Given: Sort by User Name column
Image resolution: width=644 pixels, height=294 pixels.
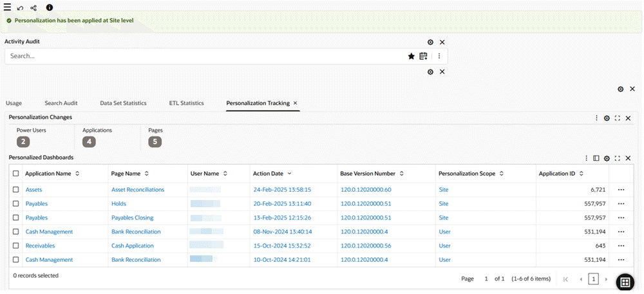Looking at the screenshot, I should (225, 174).
